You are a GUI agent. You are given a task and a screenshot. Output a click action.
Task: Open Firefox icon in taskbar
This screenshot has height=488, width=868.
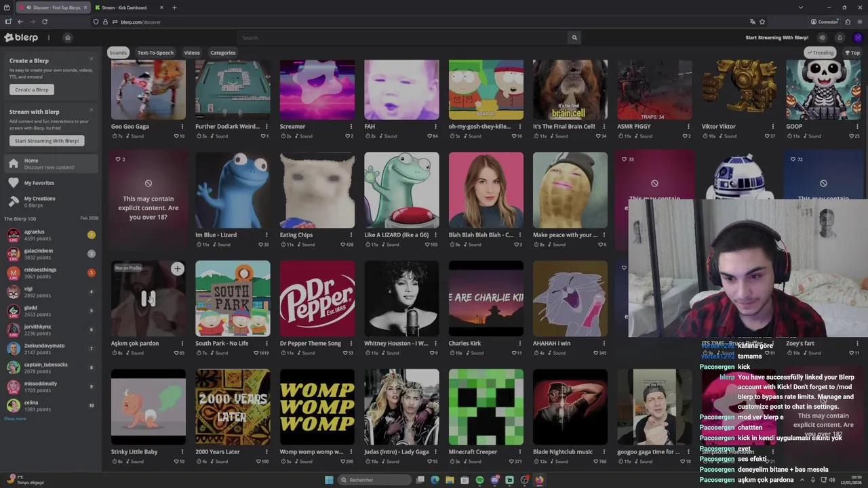pyautogui.click(x=539, y=480)
